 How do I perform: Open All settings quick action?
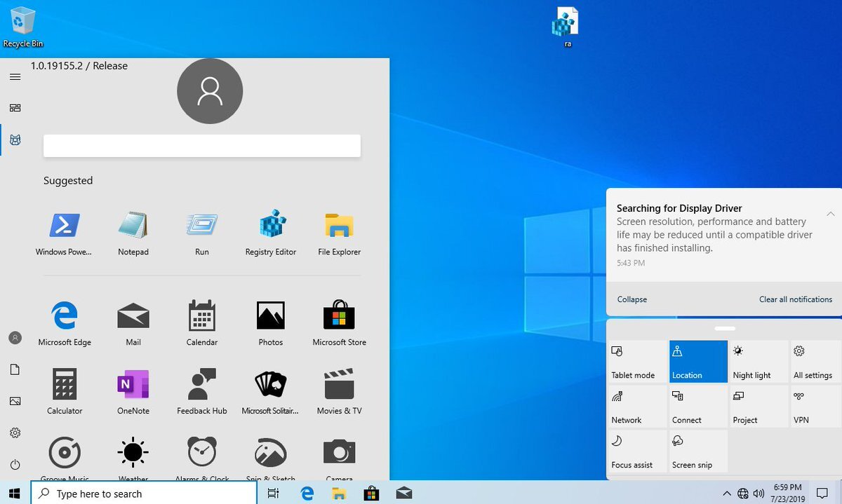816,362
